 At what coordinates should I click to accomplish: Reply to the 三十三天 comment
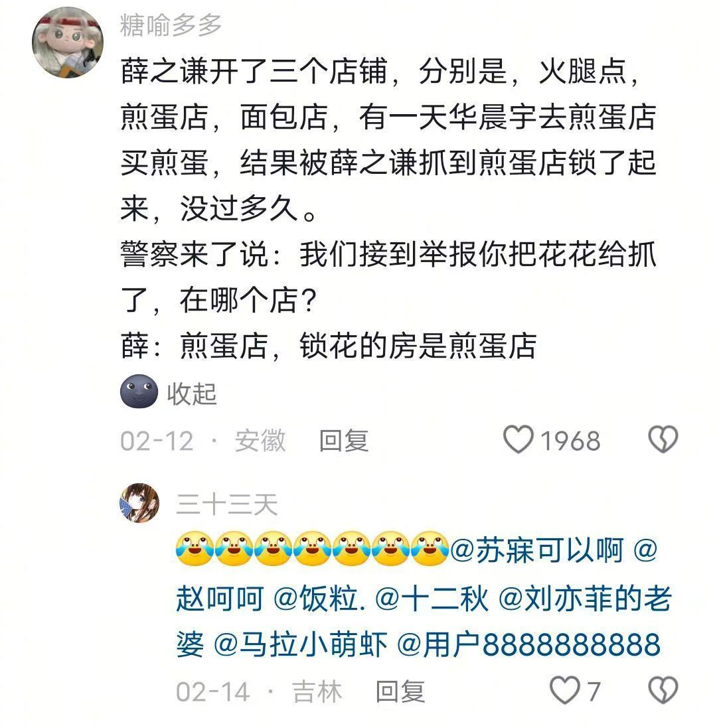(x=400, y=692)
